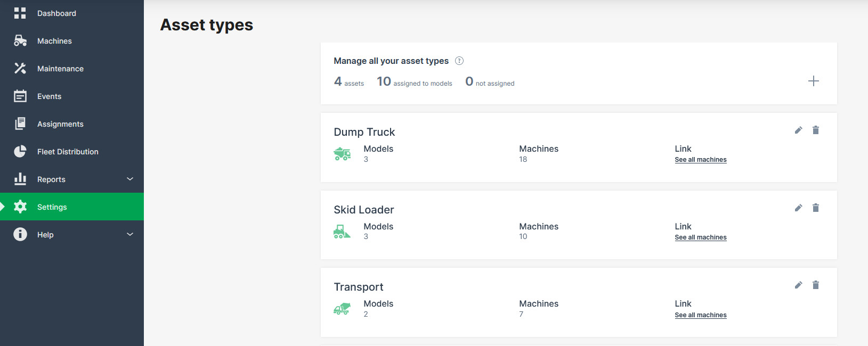The width and height of the screenshot is (868, 346).
Task: See all machines for Transport
Action: [x=700, y=315]
